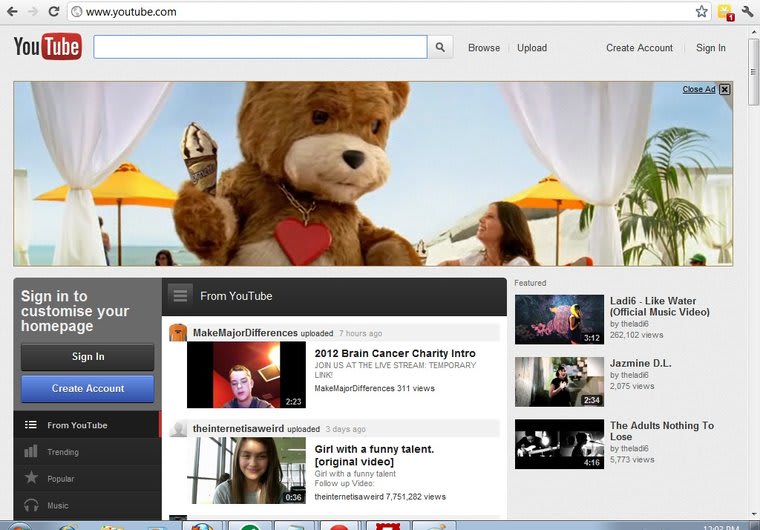Open Girl with a funny talent title
Viewport: 760px width, 530px height.
coord(374,455)
